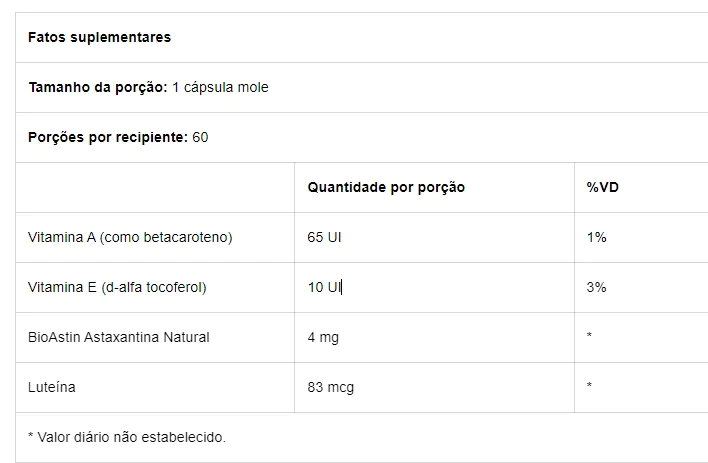Select the 'Quantidade por porção' column header

point(386,187)
